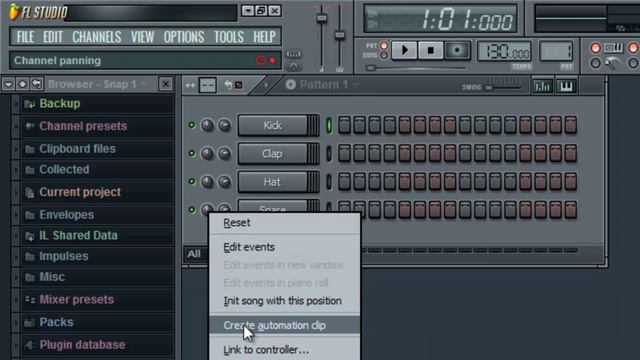Open the TOOLS menu
The image size is (640, 360).
229,37
